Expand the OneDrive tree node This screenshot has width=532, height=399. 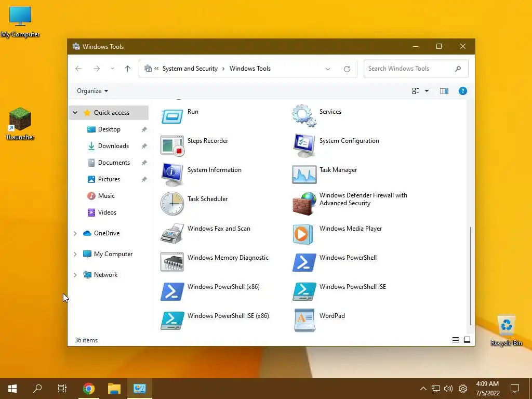click(75, 233)
